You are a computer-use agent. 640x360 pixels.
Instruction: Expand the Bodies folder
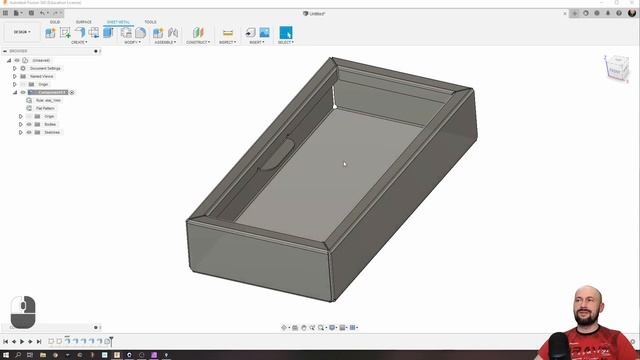click(x=21, y=124)
